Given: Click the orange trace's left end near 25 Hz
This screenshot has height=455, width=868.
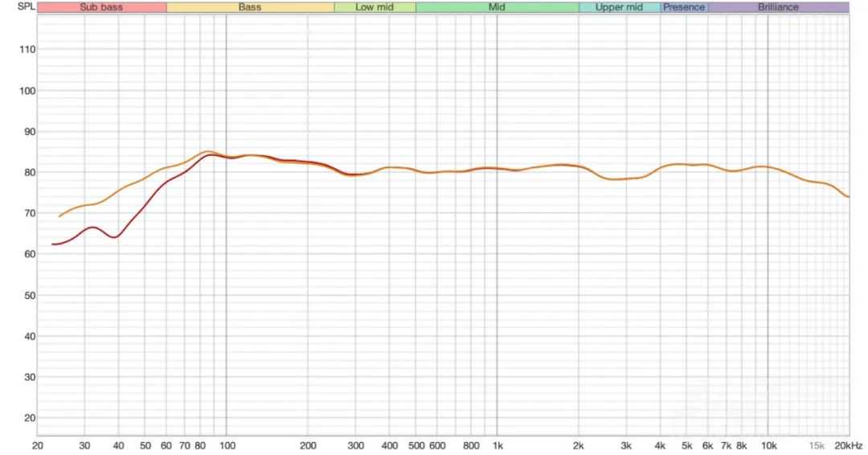Looking at the screenshot, I should [x=59, y=216].
